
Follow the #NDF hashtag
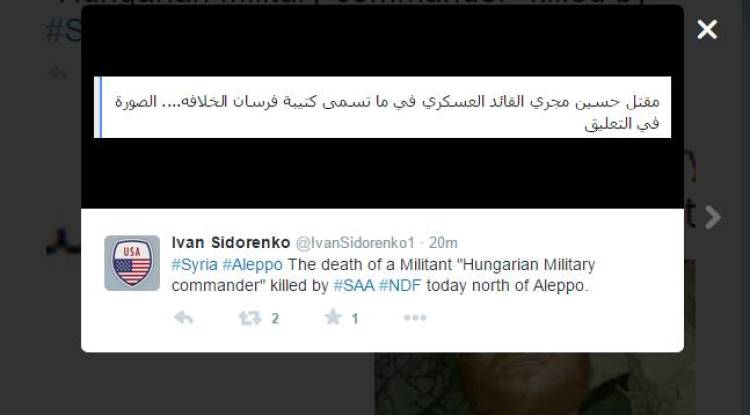(400, 285)
